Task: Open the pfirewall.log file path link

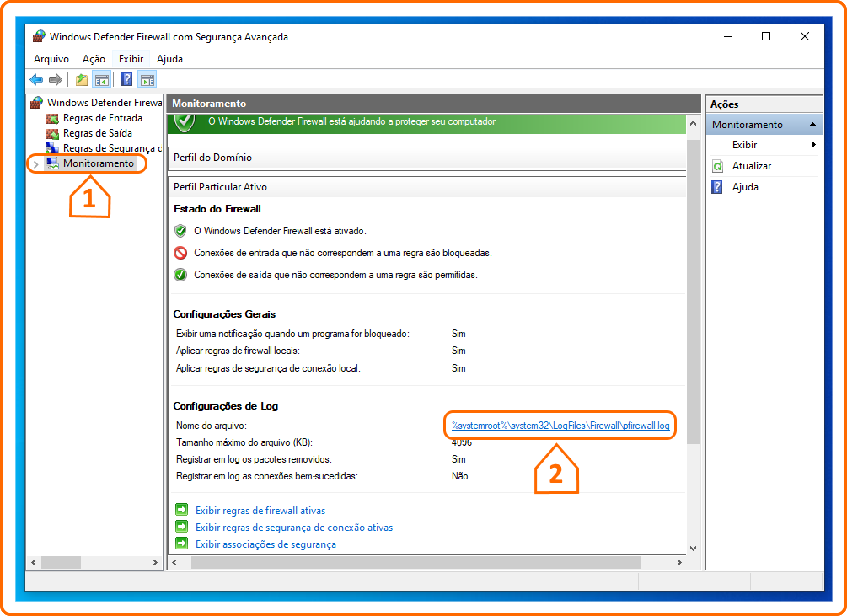Action: click(x=560, y=426)
